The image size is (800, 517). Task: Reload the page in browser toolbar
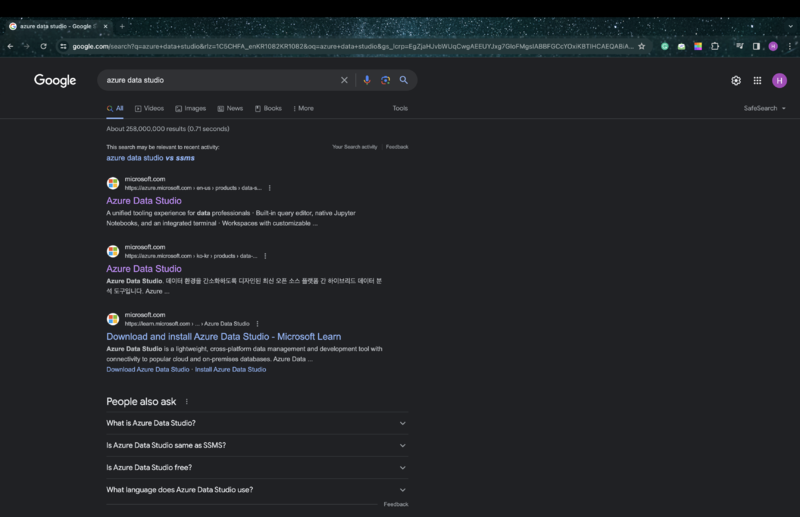[x=43, y=46]
